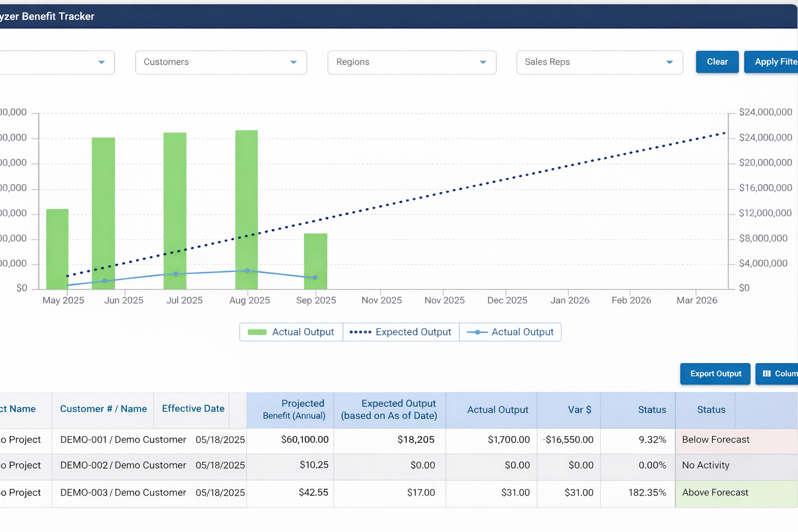
Task: Expand the Regions filter dropdown
Action: tap(411, 62)
